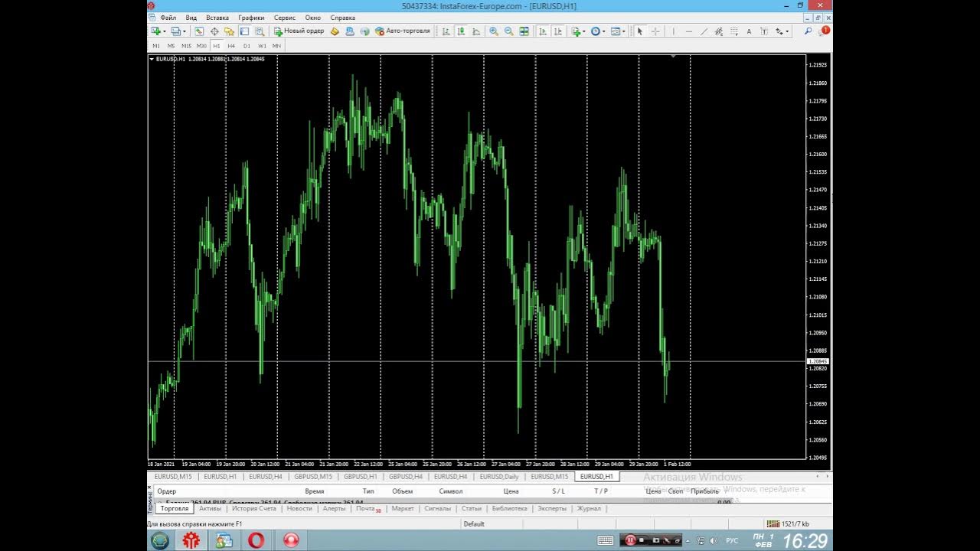
Task: Select the D1 timeframe
Action: (247, 46)
